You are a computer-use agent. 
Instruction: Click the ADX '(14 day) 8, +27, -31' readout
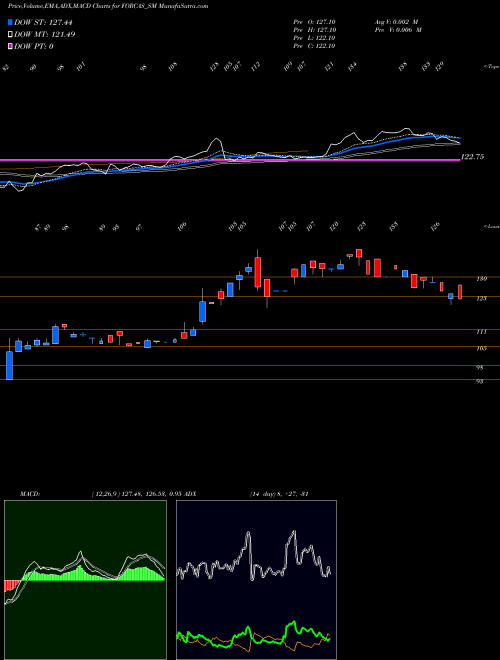[x=279, y=494]
